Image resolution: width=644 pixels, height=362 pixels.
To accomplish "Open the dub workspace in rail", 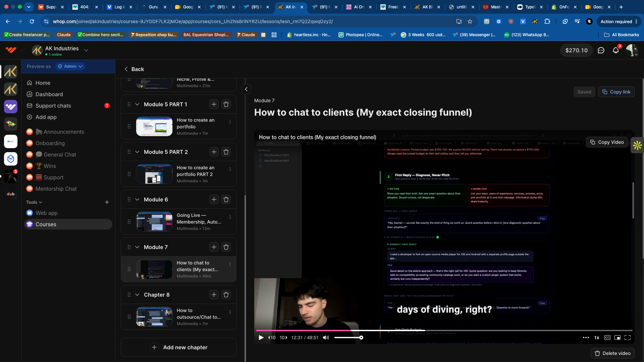I will coord(11,194).
